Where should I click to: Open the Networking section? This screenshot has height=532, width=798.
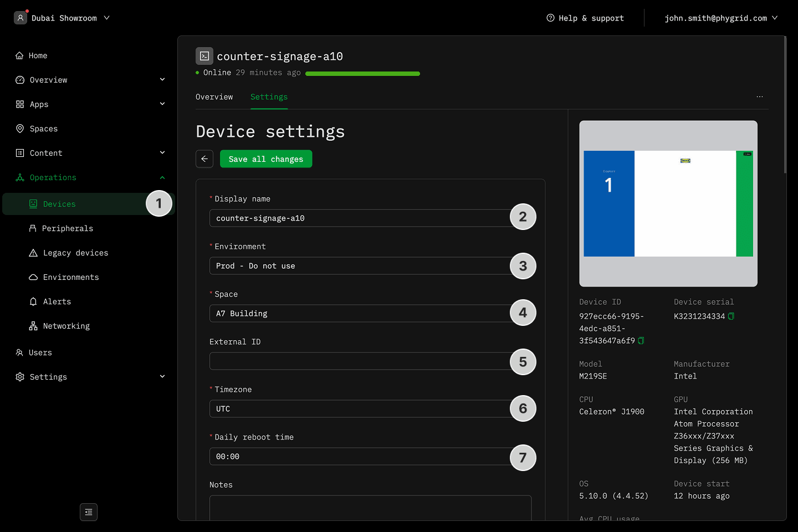[x=66, y=326]
